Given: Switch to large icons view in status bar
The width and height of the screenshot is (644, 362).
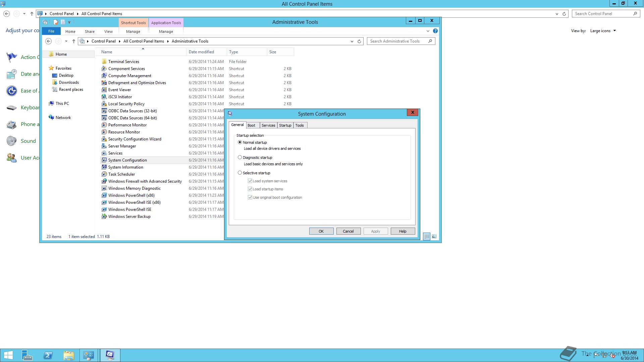Looking at the screenshot, I should 434,236.
